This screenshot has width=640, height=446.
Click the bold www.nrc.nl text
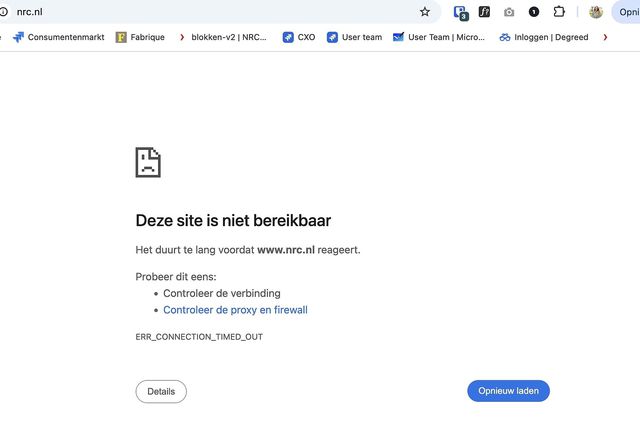(x=286, y=250)
